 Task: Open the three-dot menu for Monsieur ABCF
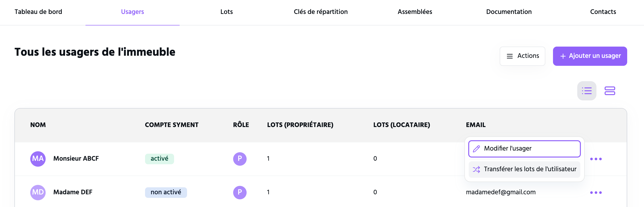(x=596, y=159)
